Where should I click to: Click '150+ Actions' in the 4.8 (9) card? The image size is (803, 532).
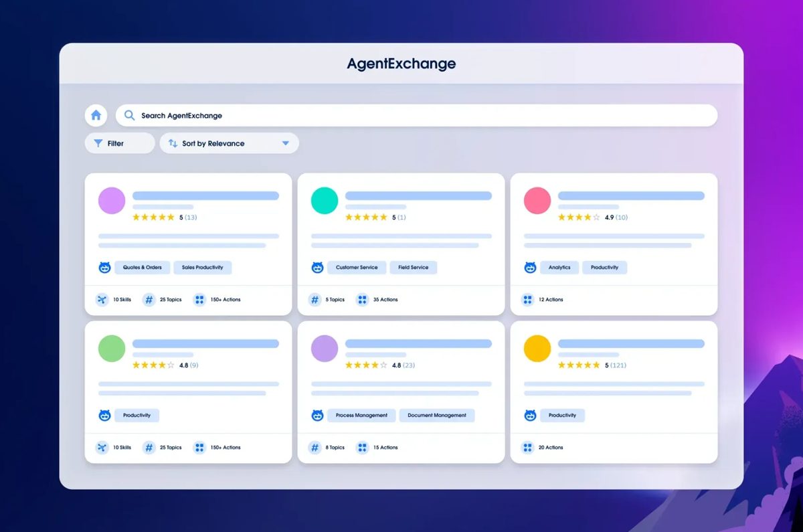226,448
